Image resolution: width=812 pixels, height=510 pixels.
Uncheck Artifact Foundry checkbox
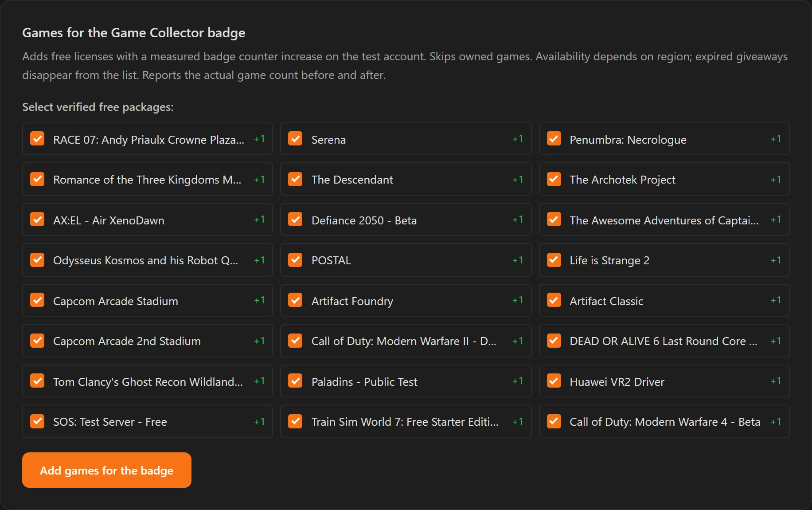(295, 300)
